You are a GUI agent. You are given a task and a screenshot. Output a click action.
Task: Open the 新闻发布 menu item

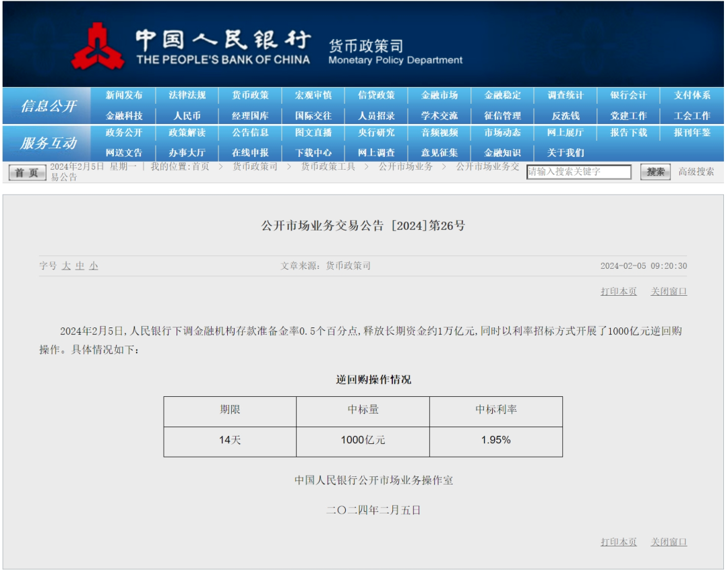click(126, 95)
